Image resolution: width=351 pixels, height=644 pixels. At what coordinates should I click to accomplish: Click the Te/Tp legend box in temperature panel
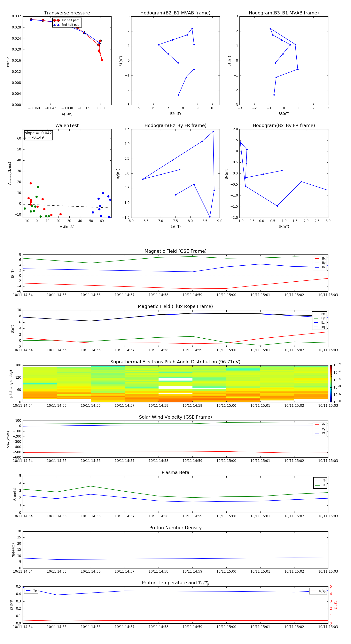[318, 591]
